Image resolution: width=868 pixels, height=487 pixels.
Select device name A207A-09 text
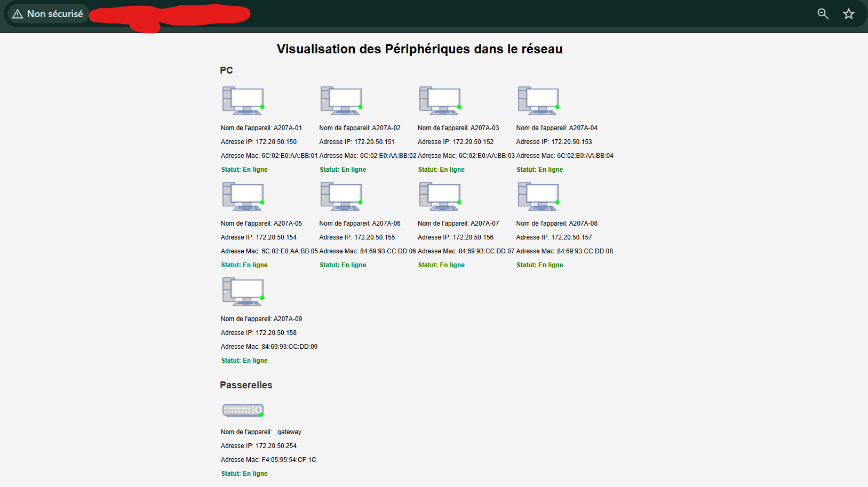288,319
